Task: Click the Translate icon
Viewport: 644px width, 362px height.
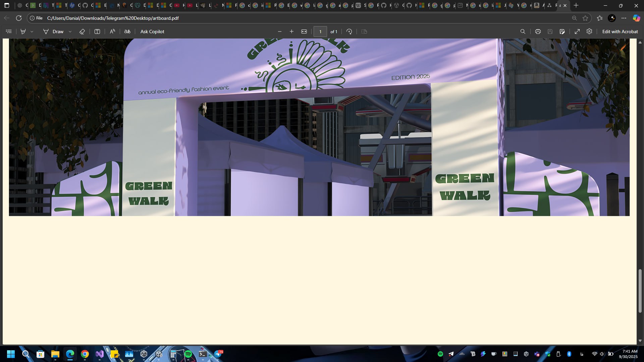Action: (x=127, y=32)
